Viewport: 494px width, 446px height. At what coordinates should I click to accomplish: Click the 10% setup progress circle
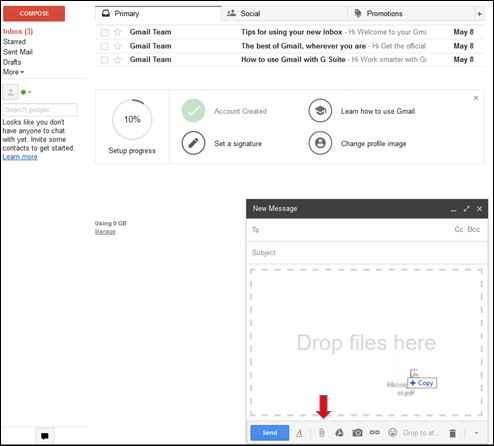point(132,119)
